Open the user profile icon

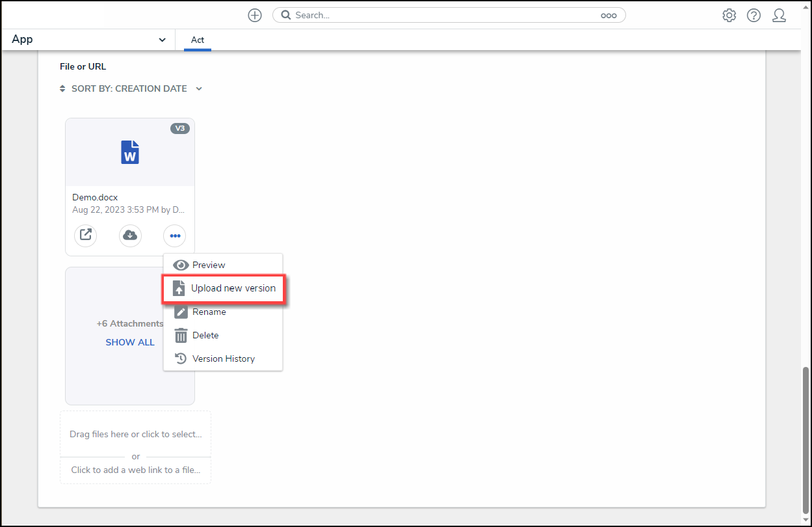779,15
